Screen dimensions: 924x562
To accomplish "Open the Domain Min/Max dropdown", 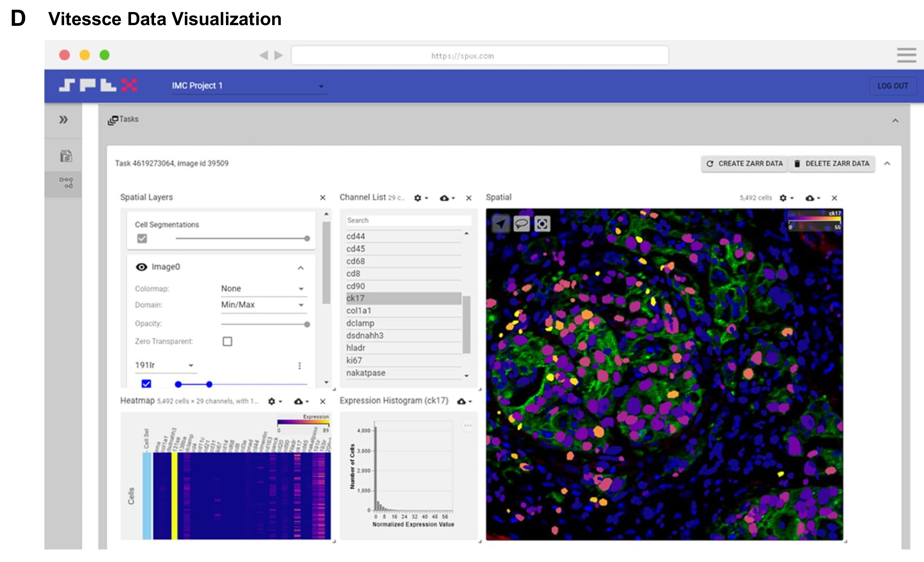I will pos(262,305).
